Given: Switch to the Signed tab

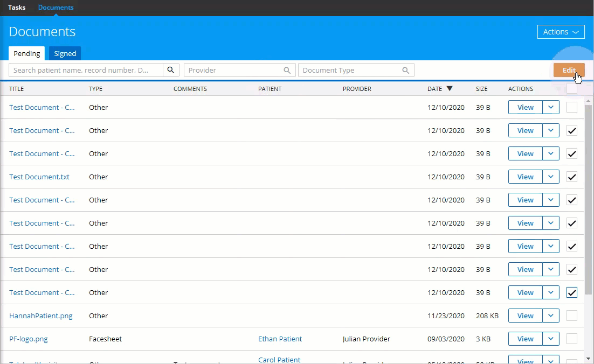Looking at the screenshot, I should coord(65,53).
